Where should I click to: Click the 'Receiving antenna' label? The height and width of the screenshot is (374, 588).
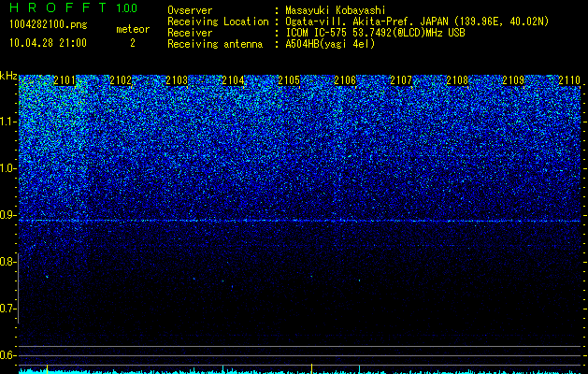point(215,44)
